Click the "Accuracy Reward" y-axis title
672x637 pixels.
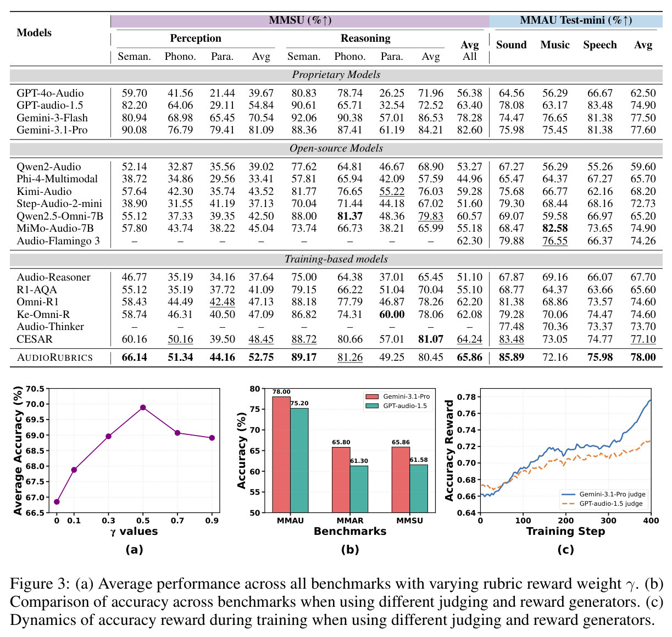[x=449, y=451]
